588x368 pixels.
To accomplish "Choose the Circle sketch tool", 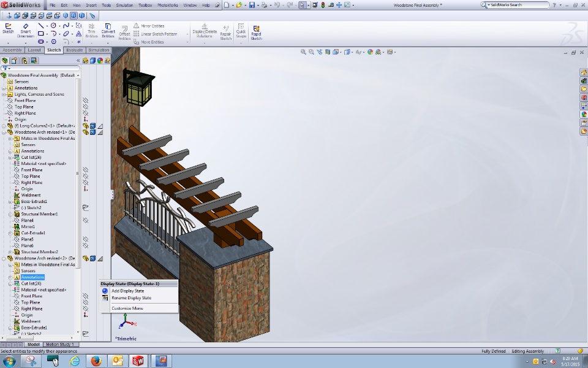I will pyautogui.click(x=53, y=26).
